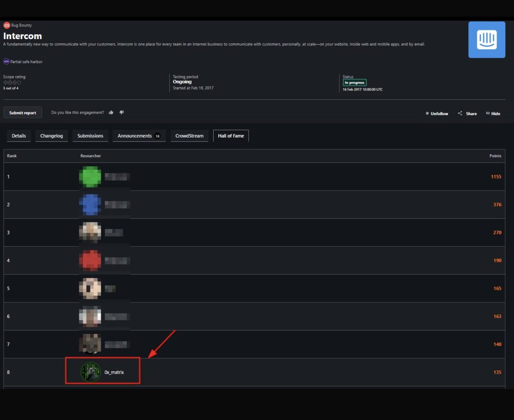Click the 165 points value
This screenshot has height=420, width=514.
tap(497, 288)
